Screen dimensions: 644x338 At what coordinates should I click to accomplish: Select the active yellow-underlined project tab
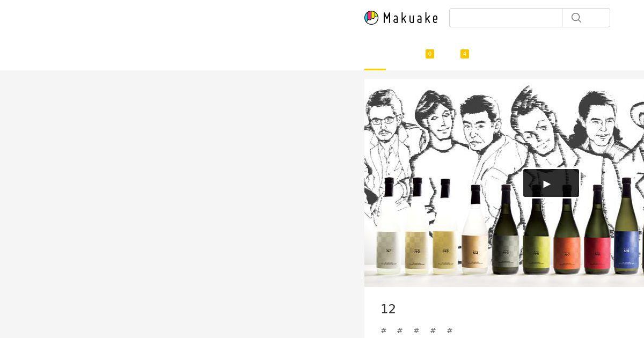pos(375,56)
